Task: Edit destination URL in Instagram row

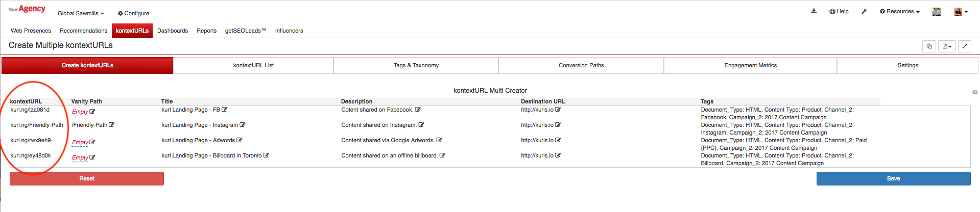Action: point(558,125)
